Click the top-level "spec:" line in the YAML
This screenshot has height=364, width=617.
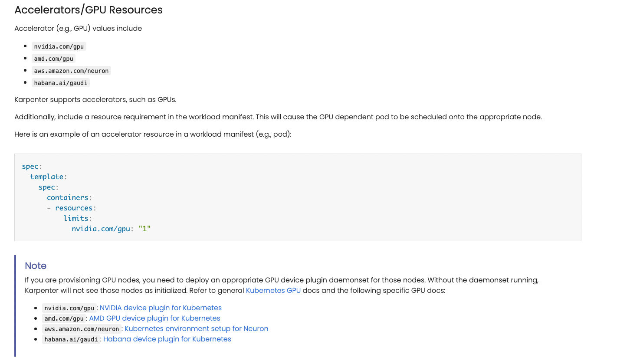(32, 166)
